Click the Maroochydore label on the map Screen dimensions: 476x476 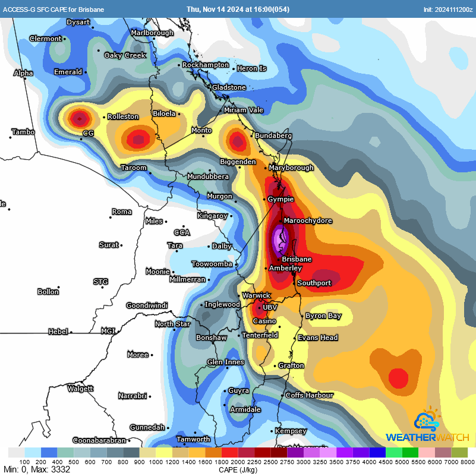point(308,220)
